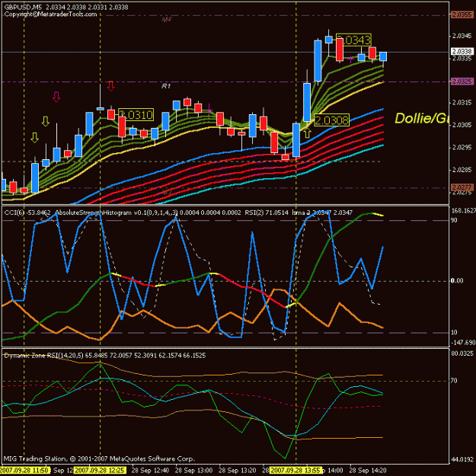Click the highlighted 2007.09.28 13:55 time label
The height and width of the screenshot is (476, 476).
click(296, 471)
